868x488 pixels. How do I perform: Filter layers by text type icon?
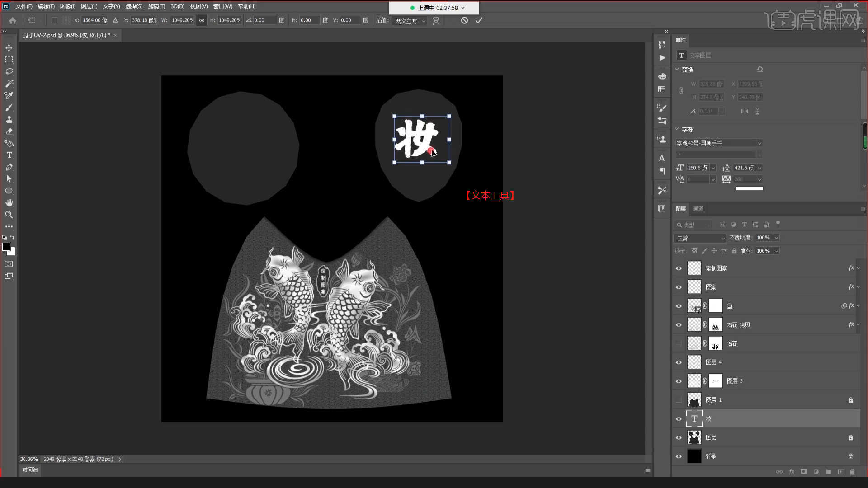click(x=744, y=225)
